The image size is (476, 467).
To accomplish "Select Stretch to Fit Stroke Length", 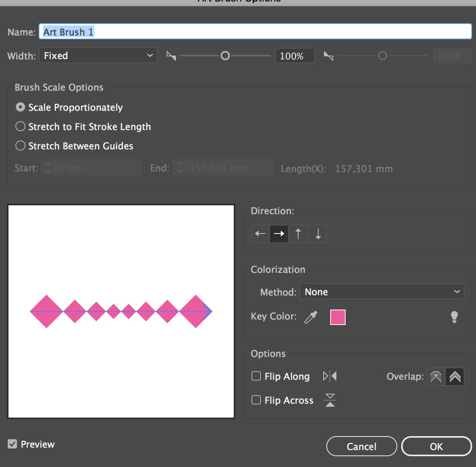I will point(20,126).
